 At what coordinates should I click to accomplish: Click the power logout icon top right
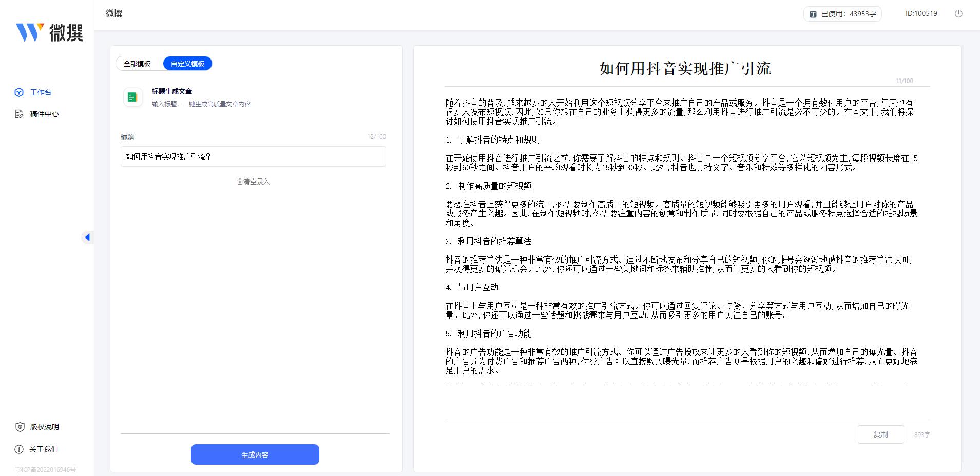point(958,14)
